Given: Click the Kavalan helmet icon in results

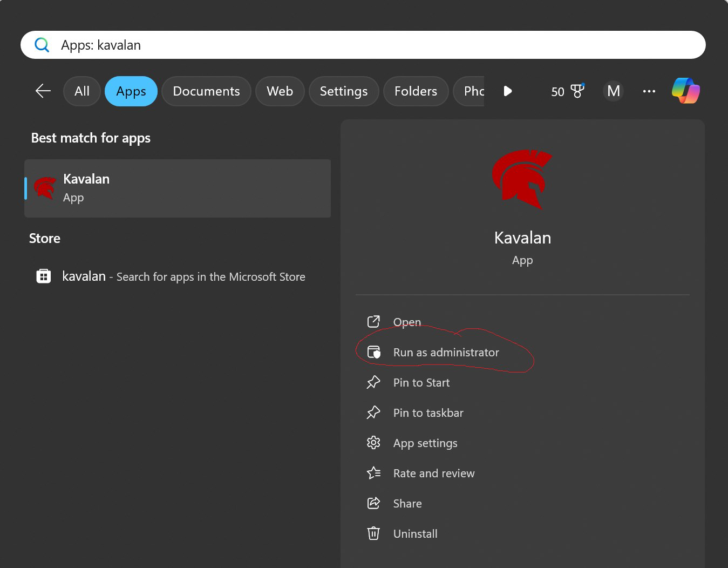Looking at the screenshot, I should tap(45, 188).
